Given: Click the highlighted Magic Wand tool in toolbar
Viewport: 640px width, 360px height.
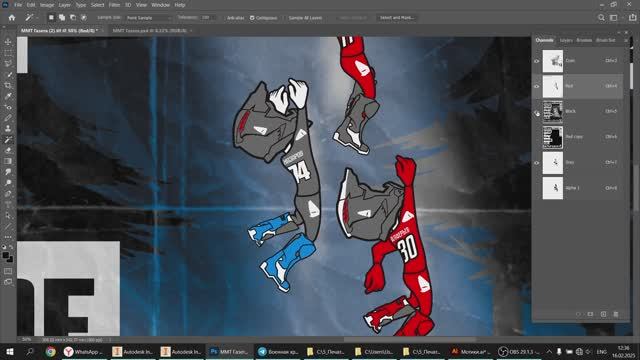Looking at the screenshot, I should tap(8, 140).
